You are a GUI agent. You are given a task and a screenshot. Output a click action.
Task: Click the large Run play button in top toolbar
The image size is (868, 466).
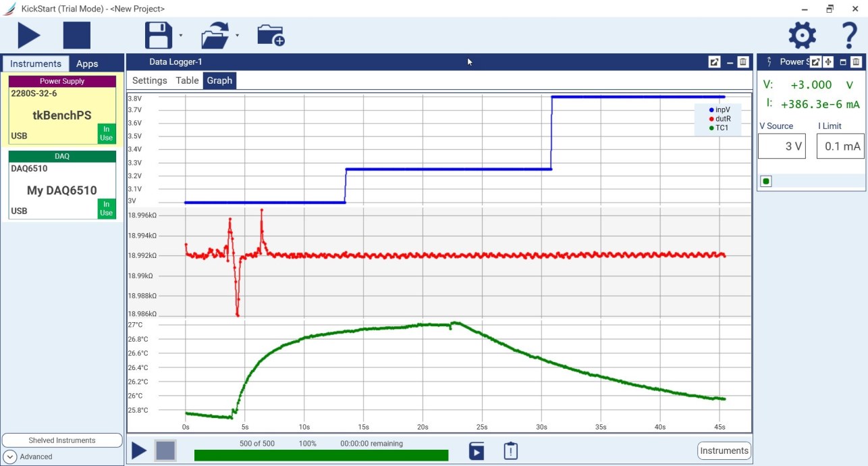pos(28,35)
